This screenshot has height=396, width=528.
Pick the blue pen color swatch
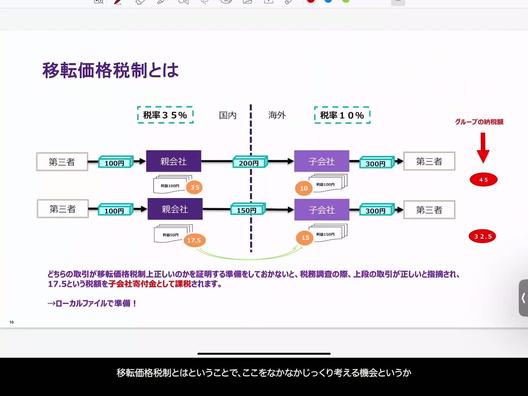coord(328,1)
